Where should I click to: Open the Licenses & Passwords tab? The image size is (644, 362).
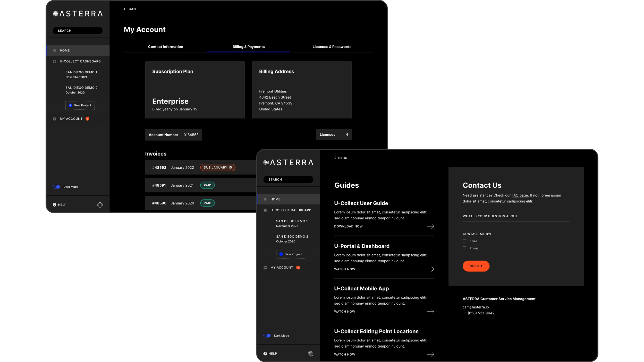(x=332, y=47)
